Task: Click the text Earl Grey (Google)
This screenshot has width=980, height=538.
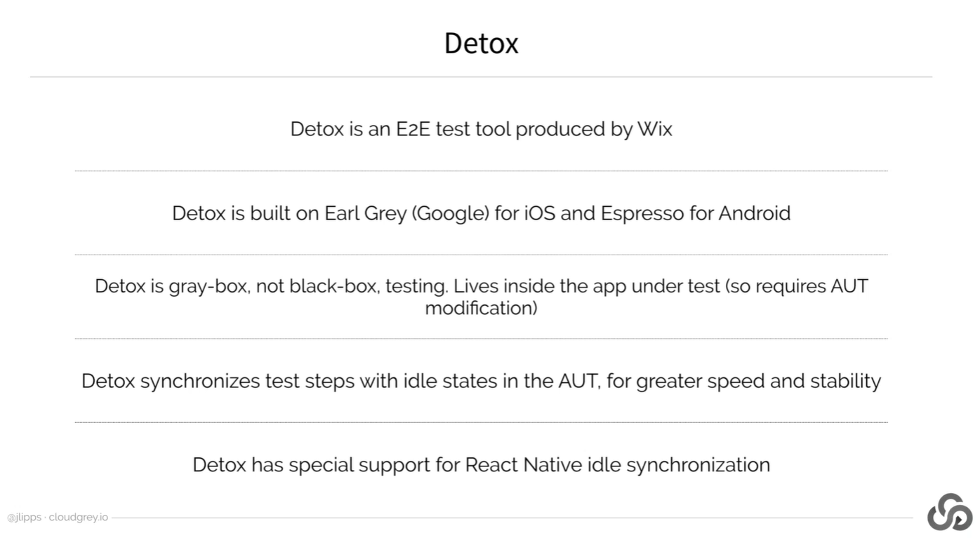Action: (406, 213)
